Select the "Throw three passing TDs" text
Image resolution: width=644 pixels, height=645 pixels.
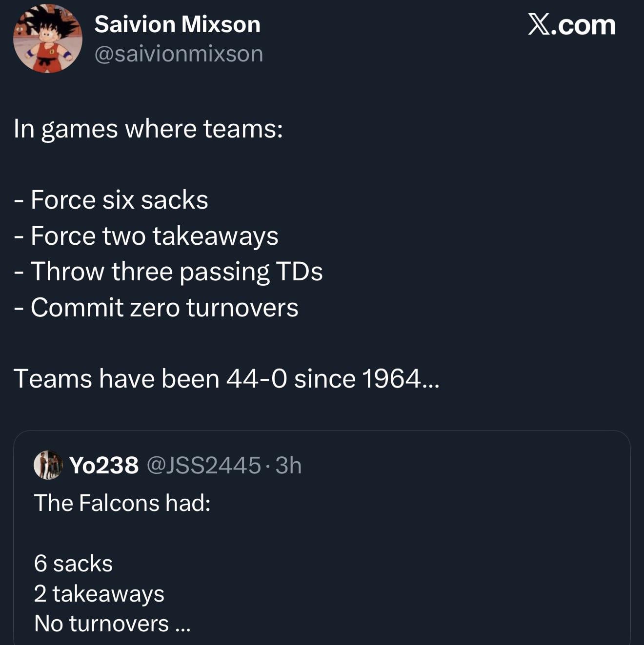[x=176, y=272]
